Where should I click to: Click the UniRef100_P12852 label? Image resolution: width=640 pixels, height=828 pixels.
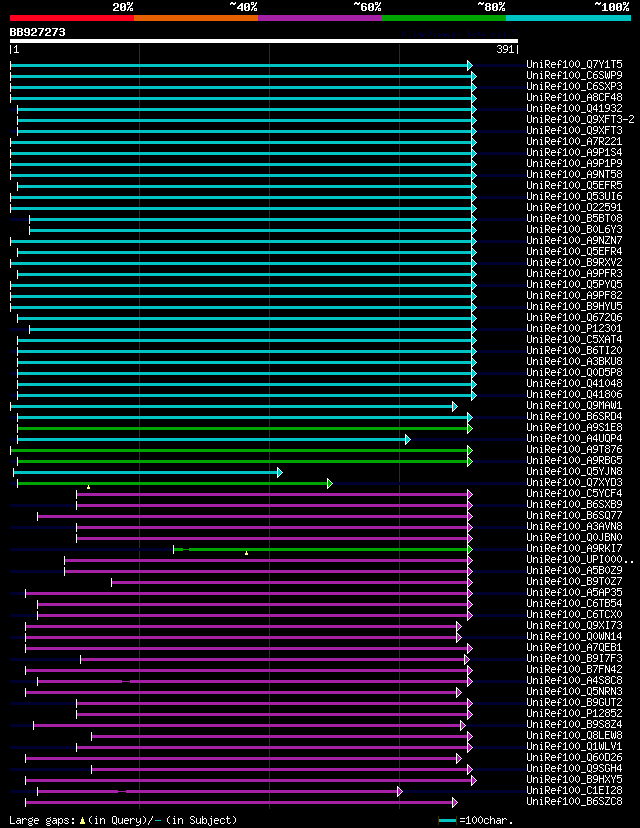[574, 713]
